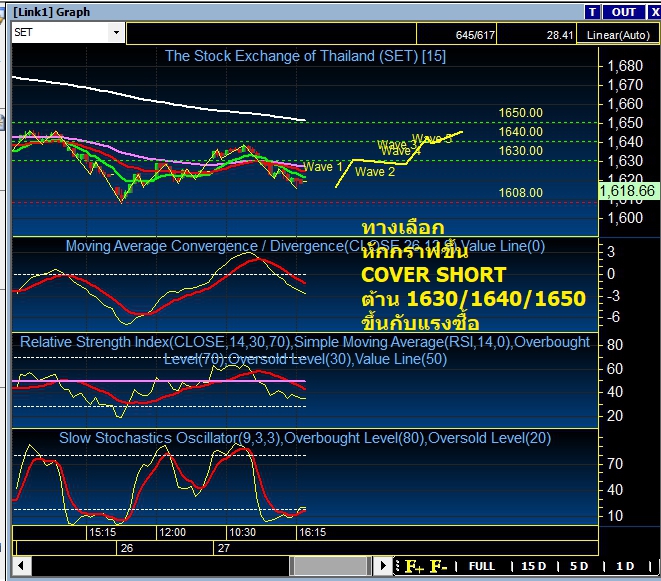
Task: Click the T button in title bar
Action: 592,12
